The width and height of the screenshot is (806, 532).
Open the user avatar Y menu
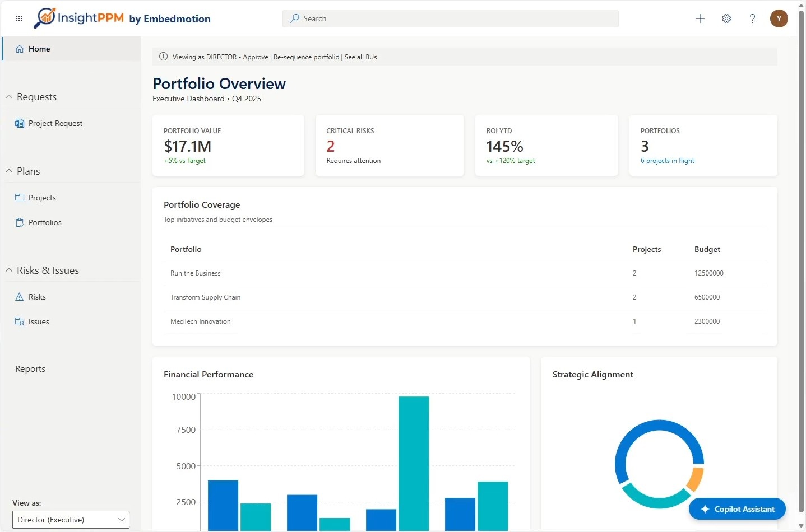pos(779,18)
